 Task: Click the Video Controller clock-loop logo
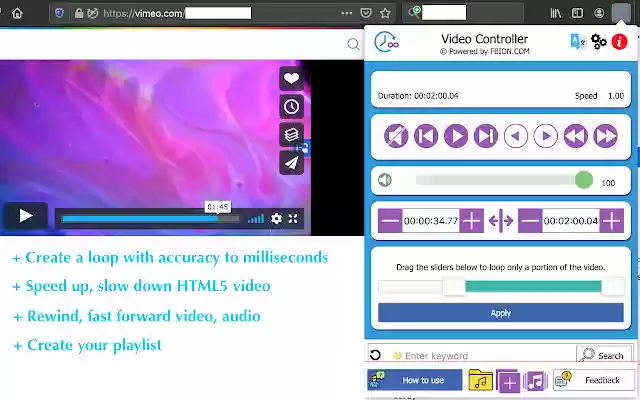(x=386, y=42)
